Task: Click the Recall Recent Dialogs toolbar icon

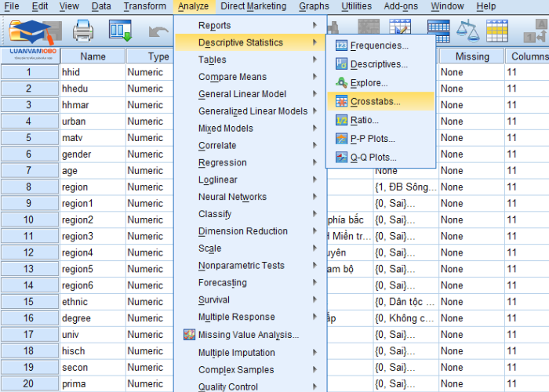Action: 120,31
